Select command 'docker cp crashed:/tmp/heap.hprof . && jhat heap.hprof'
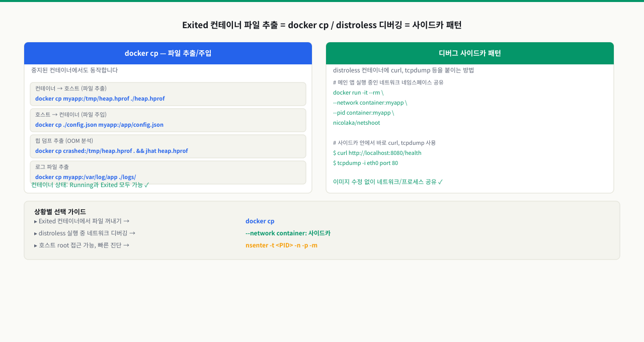 112,151
